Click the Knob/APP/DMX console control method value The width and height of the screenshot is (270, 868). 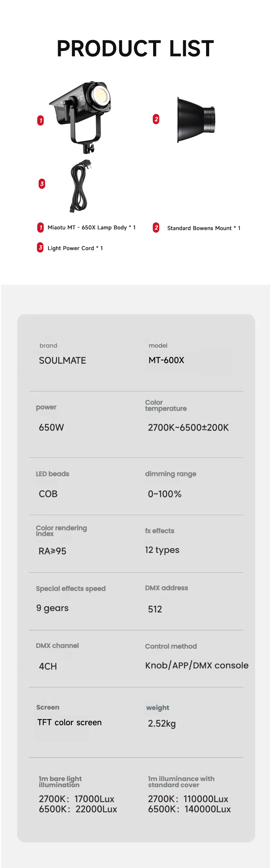pos(197,665)
